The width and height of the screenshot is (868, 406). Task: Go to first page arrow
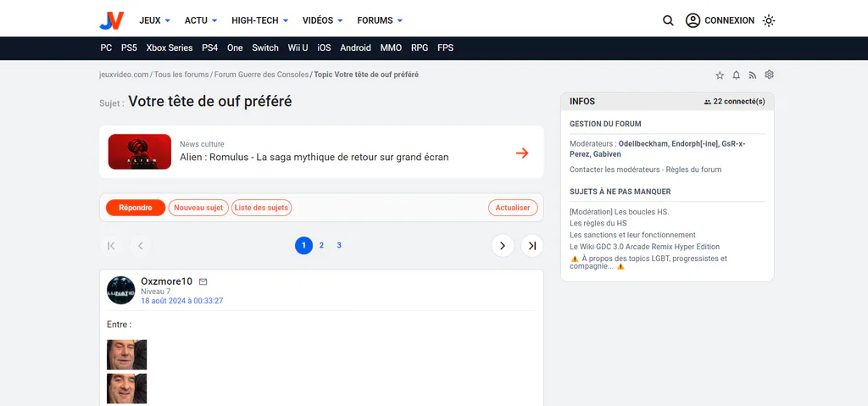[111, 245]
